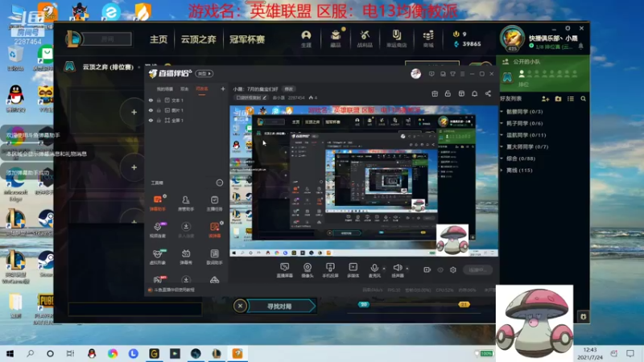The image size is (644, 362).
Task: Open speaker dropdown arrow
Action: [407, 269]
